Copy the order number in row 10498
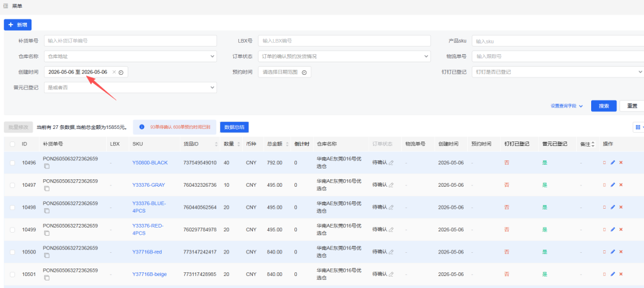Viewport: 644px width, 288px height. 47,211
